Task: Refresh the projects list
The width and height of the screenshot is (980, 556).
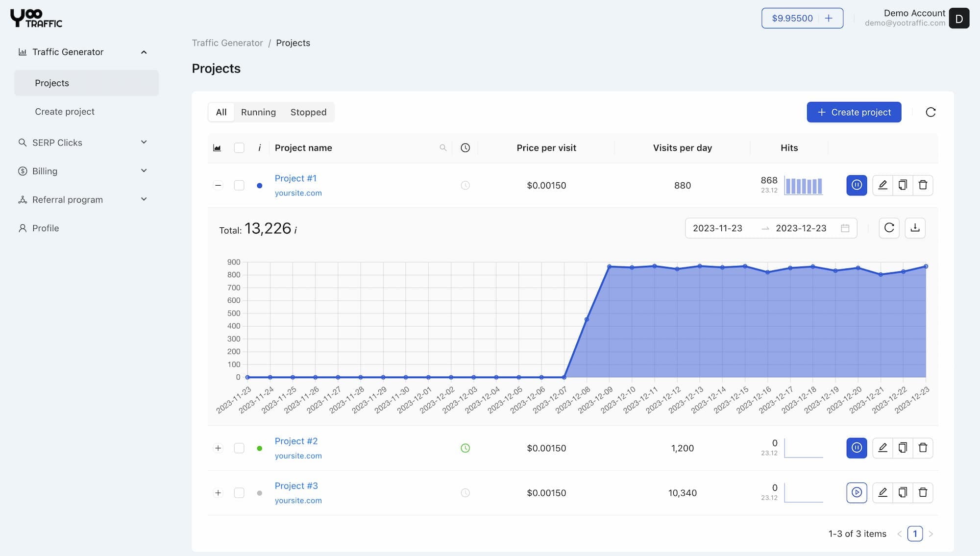Action: click(x=930, y=112)
